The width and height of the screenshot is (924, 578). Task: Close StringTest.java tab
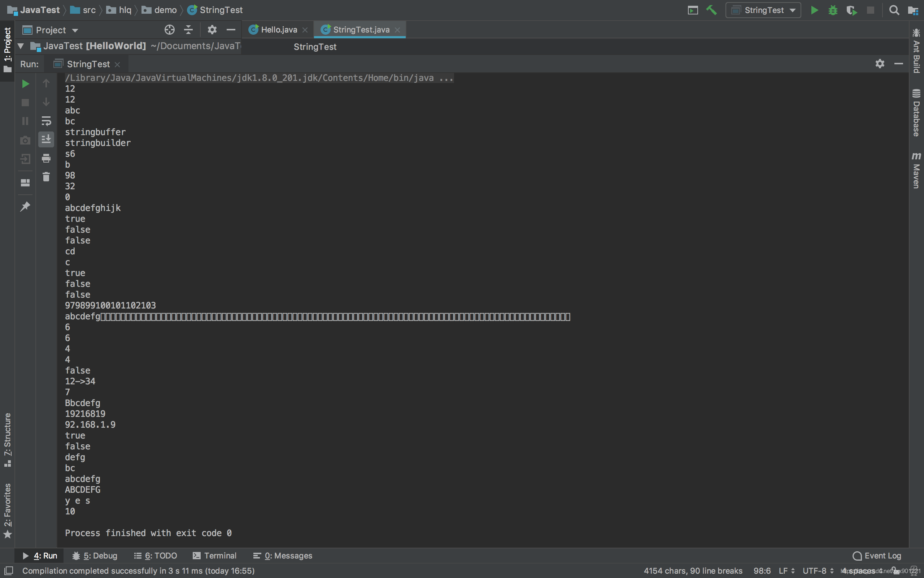pyautogui.click(x=397, y=30)
